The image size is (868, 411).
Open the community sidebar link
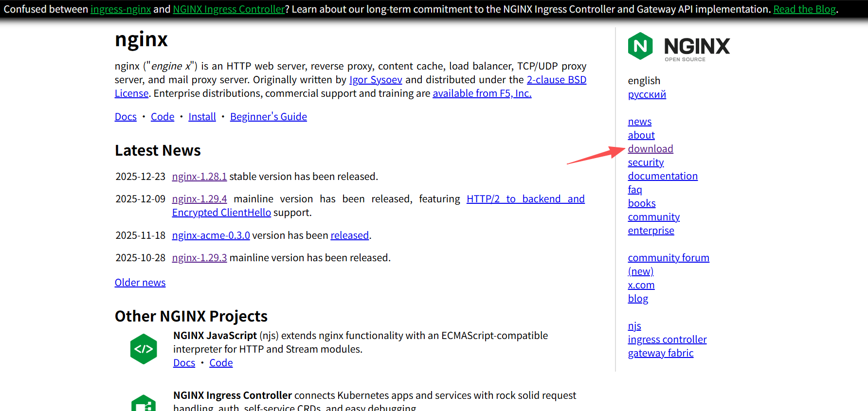654,217
